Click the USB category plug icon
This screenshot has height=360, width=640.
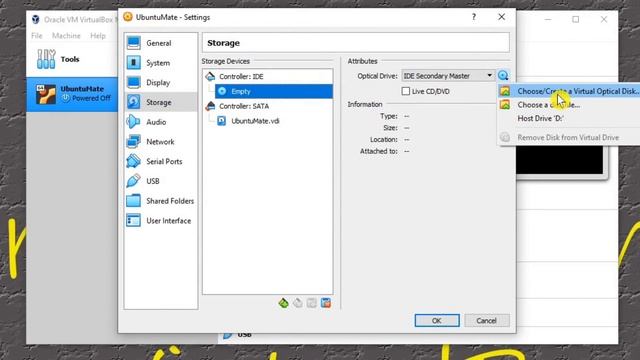coord(133,181)
